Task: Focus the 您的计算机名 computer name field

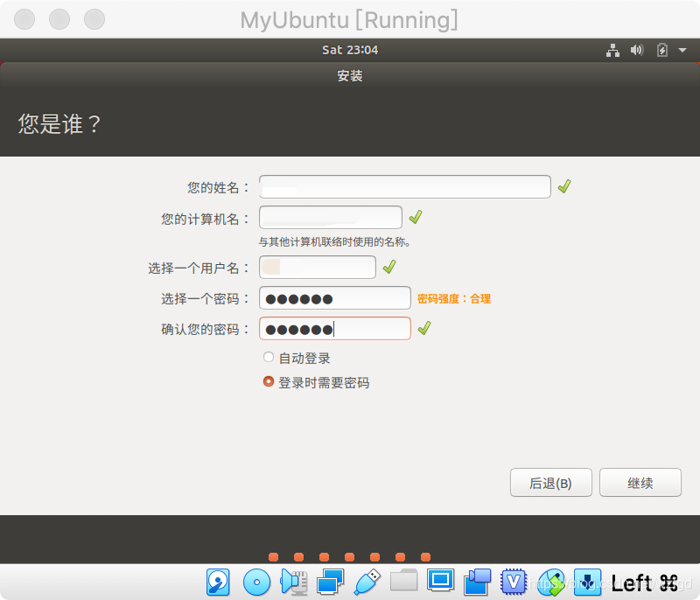Action: coord(331,217)
